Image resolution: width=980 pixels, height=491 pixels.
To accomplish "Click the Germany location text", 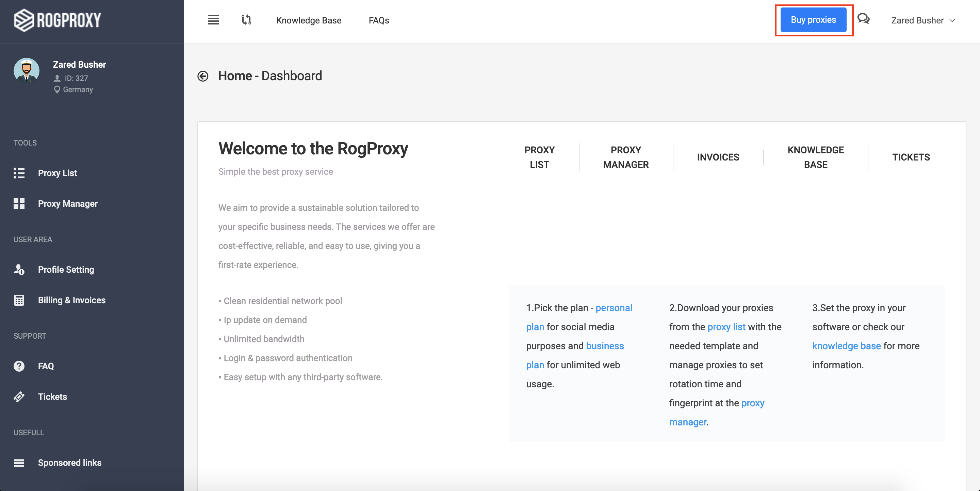I will click(78, 90).
